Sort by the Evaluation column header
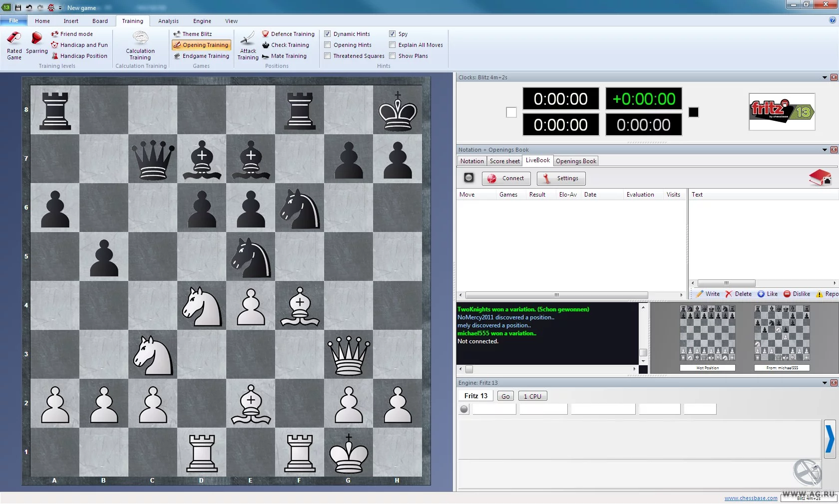Screen dimensions: 839x504 [640, 195]
